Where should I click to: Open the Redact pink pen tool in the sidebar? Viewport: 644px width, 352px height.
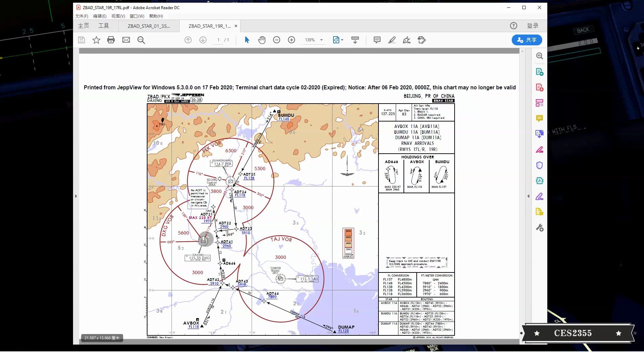(539, 150)
